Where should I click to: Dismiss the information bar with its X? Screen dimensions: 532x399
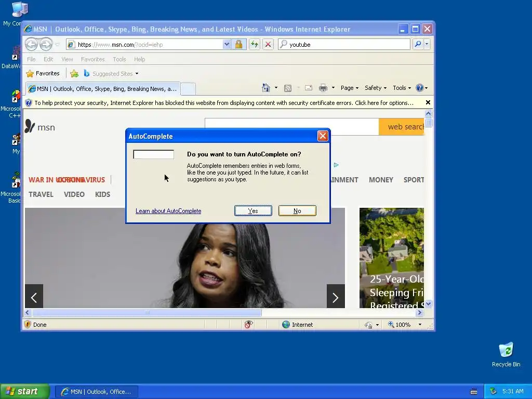428,102
